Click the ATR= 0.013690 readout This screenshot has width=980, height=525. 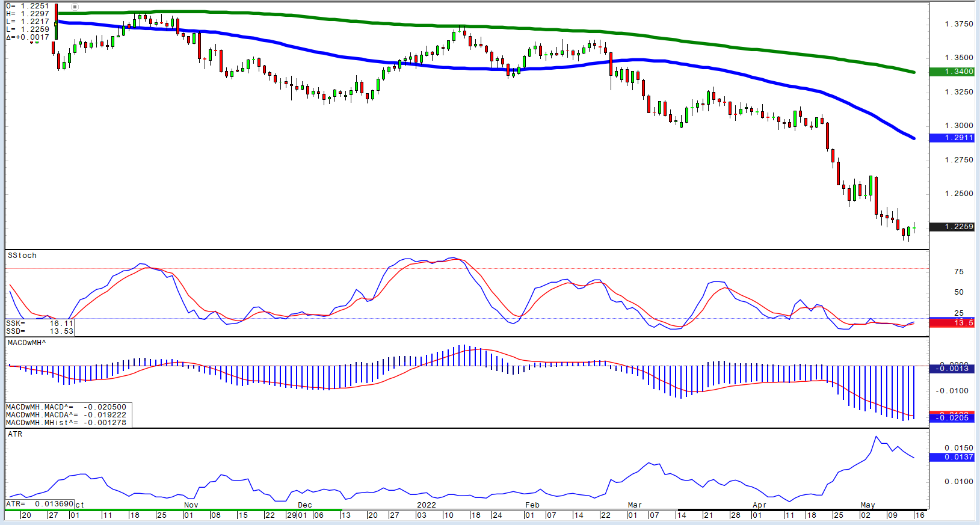tap(40, 504)
